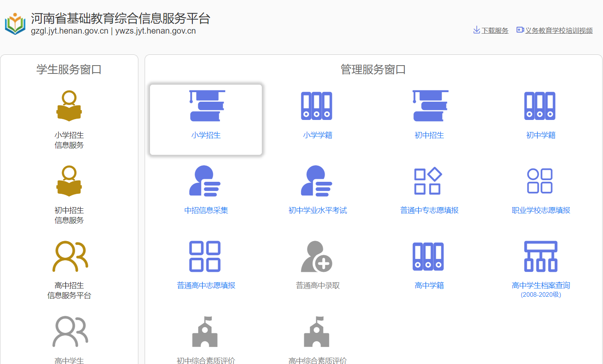Open 初中学籍 binder icon
The width and height of the screenshot is (603, 364).
tap(540, 106)
